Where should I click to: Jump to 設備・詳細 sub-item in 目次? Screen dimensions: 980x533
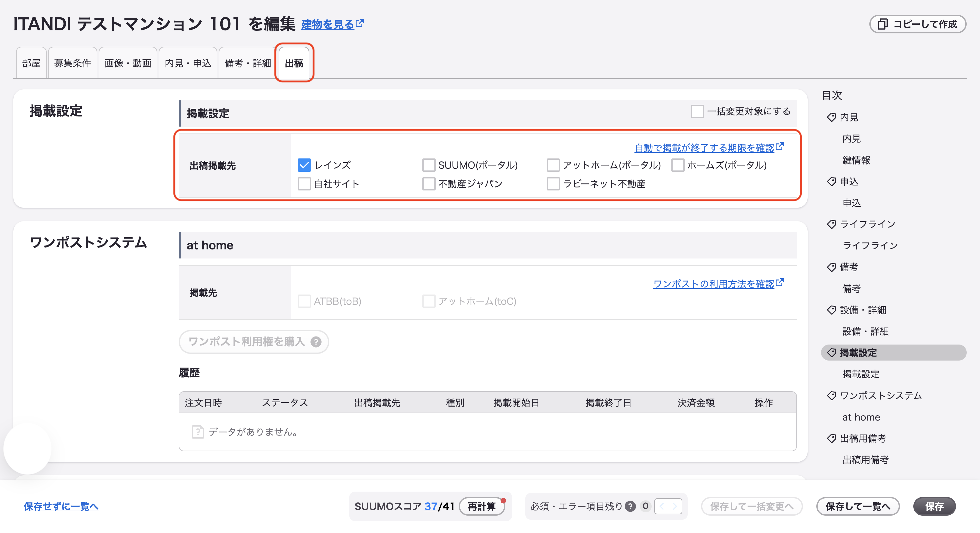pyautogui.click(x=865, y=331)
